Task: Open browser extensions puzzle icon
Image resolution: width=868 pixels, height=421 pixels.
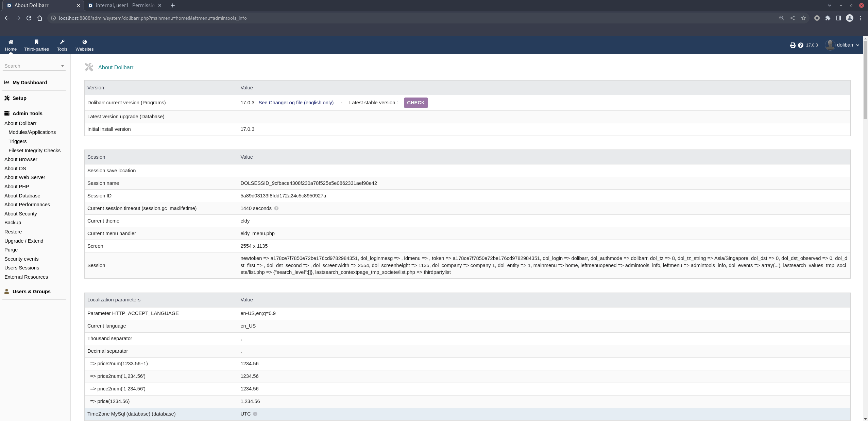Action: [x=828, y=18]
